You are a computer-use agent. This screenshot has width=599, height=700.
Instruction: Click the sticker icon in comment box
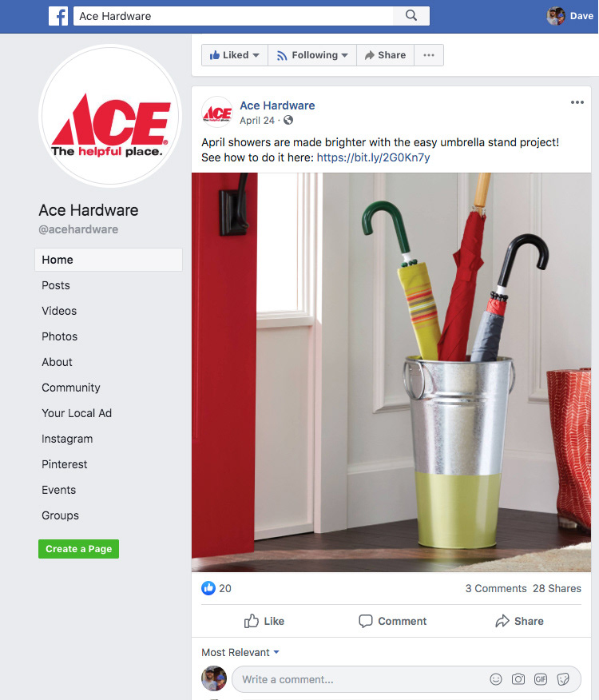point(563,679)
